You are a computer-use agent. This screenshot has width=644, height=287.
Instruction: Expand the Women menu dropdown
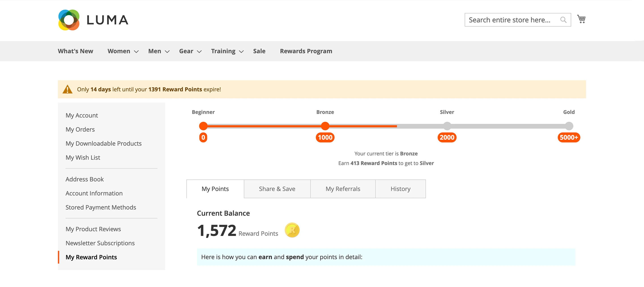pos(136,51)
